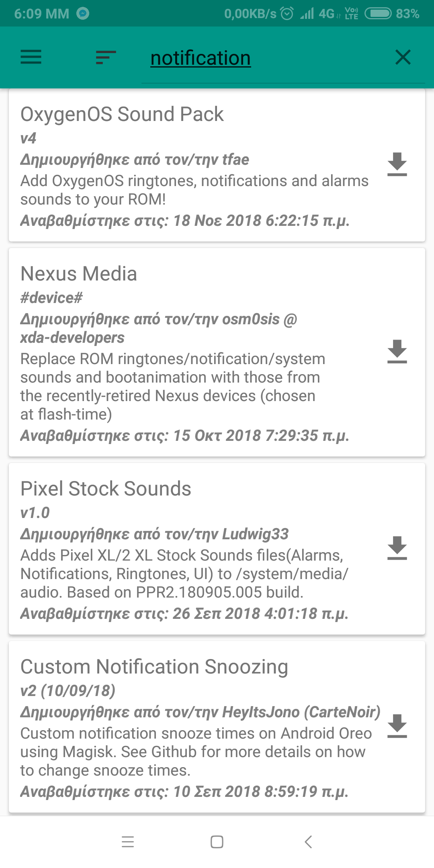Open the Nexus Media module title
Image resolution: width=434 pixels, height=868 pixels.
(79, 274)
